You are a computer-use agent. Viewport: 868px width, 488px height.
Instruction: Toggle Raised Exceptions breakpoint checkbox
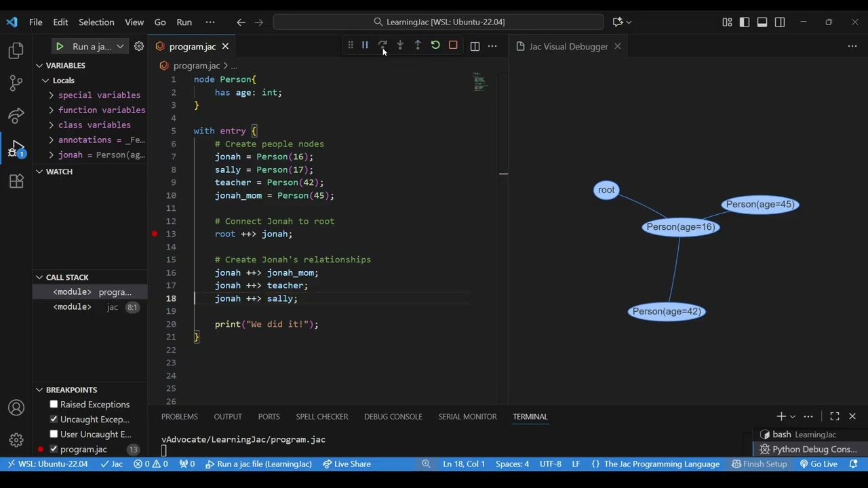click(54, 405)
